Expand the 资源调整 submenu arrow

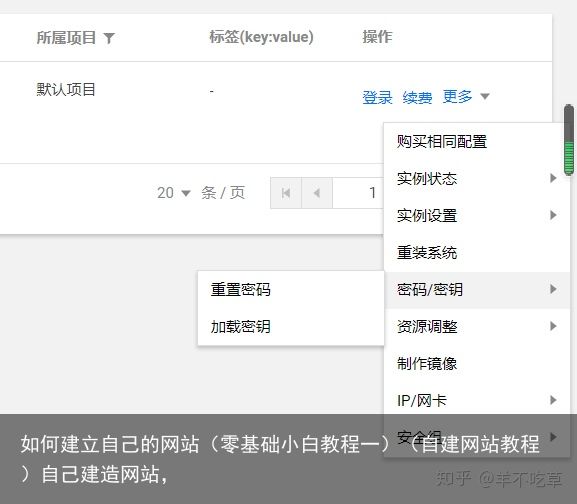coord(553,326)
